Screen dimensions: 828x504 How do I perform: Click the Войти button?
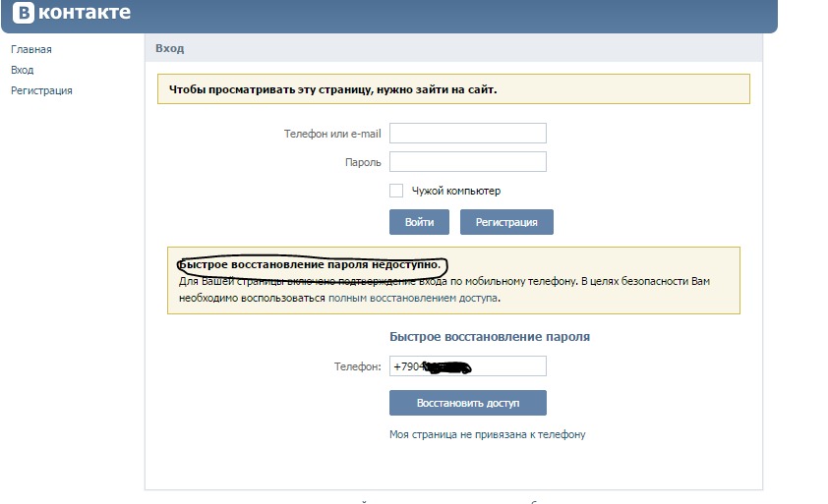tap(419, 222)
